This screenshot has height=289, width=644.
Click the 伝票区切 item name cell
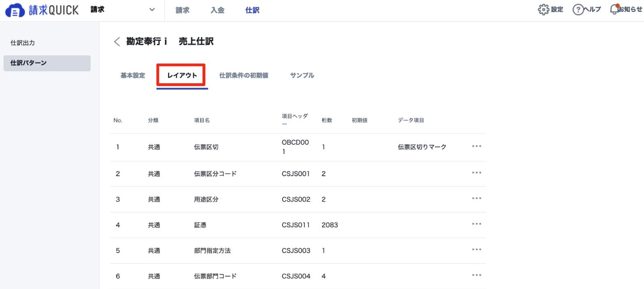pyautogui.click(x=206, y=147)
